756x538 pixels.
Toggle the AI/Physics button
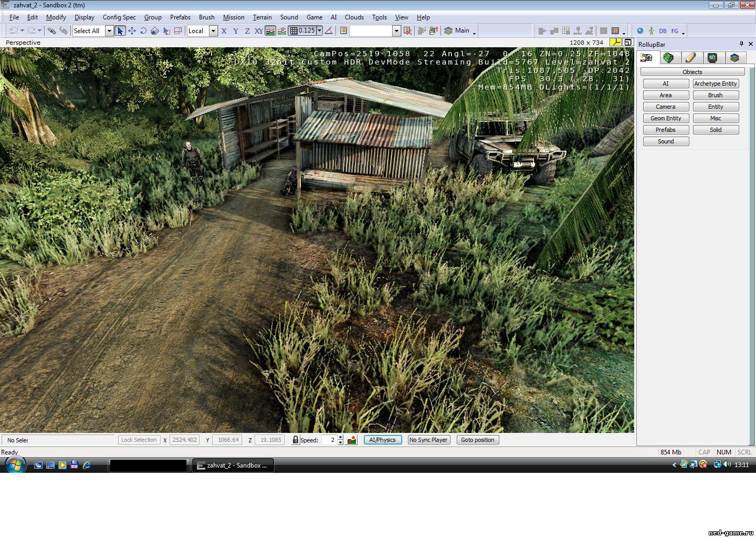383,440
